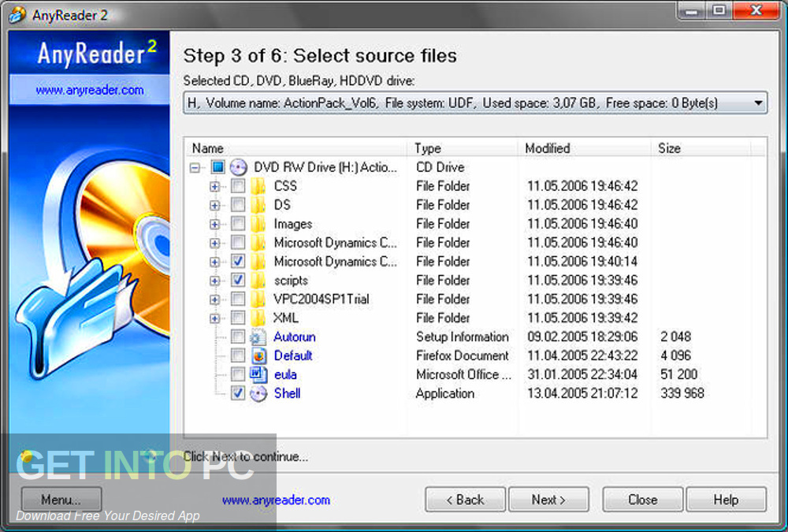Click the Back button
Viewport: 788px width, 532px height.
tap(465, 500)
